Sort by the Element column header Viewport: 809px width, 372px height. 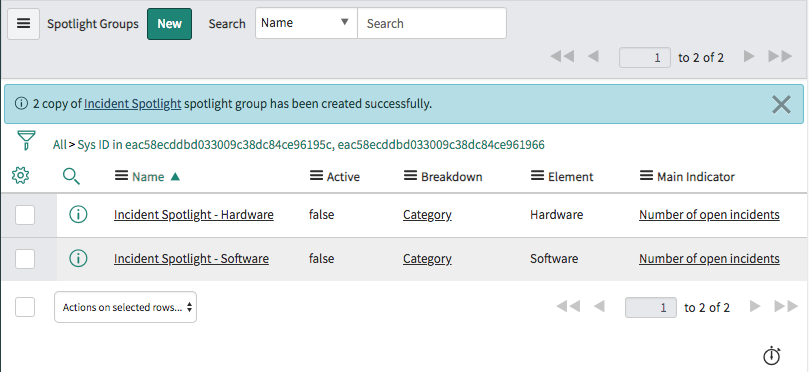pos(571,177)
